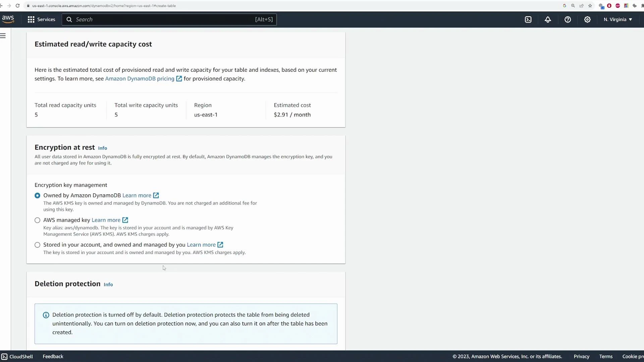Click the AWS logo home icon

pyautogui.click(x=8, y=19)
